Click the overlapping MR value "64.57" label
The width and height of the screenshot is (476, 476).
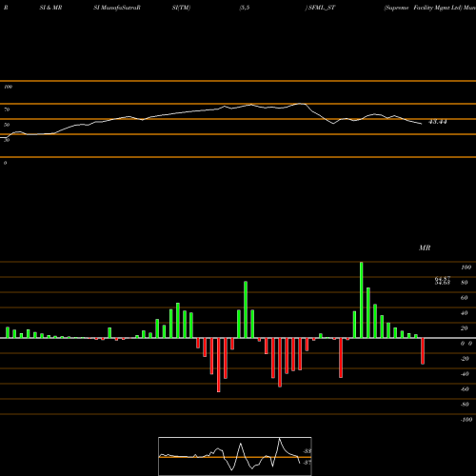point(443,279)
